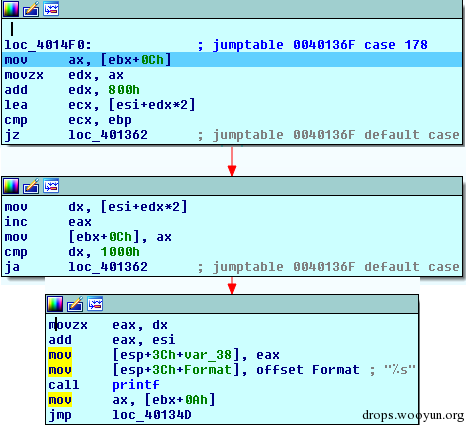Click group nodes icon of middle block
This screenshot has height=427, width=468.
pos(51,186)
